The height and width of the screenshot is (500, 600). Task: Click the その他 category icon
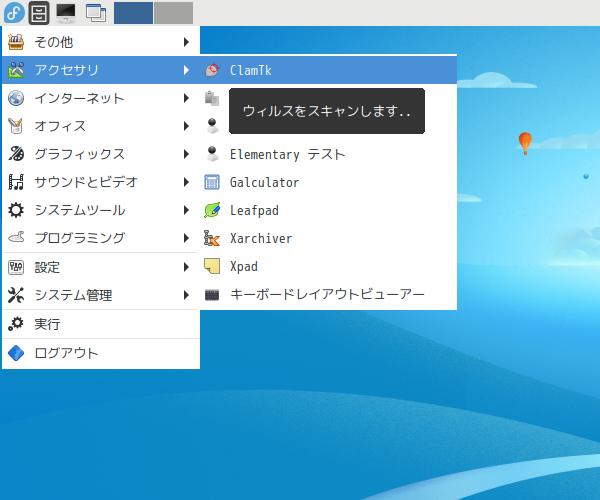(x=16, y=42)
